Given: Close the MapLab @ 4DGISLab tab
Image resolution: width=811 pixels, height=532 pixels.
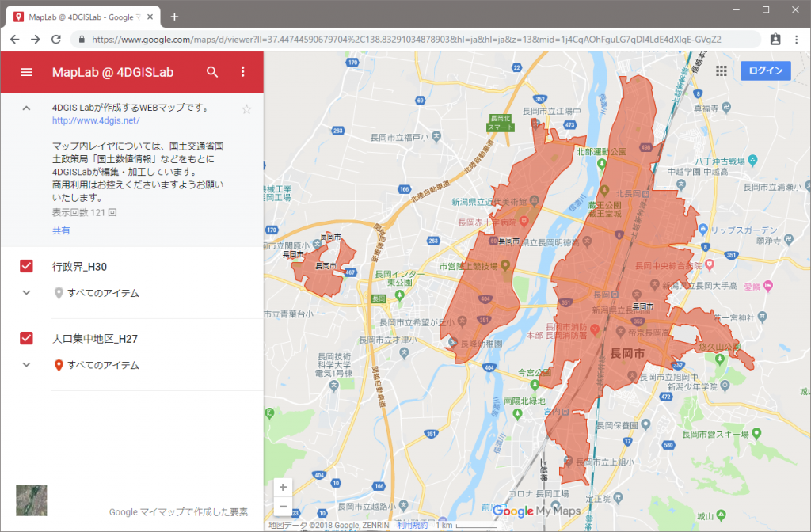Looking at the screenshot, I should point(150,17).
